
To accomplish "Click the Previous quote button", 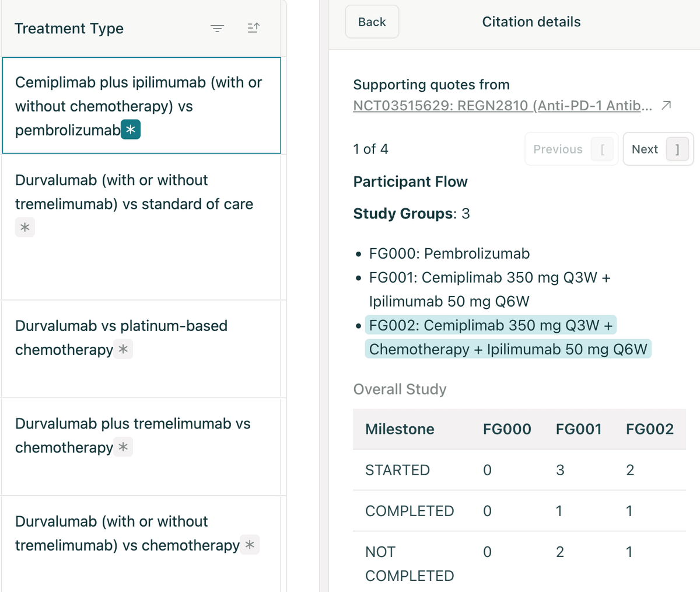I will point(571,149).
